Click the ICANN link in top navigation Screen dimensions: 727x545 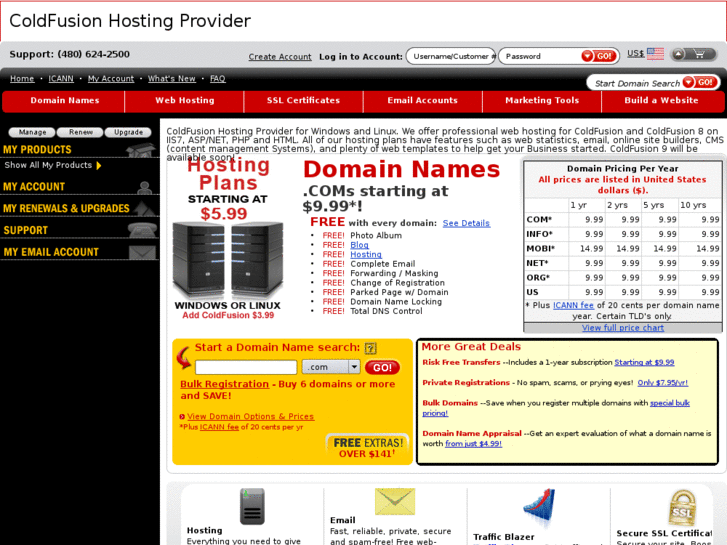(61, 79)
